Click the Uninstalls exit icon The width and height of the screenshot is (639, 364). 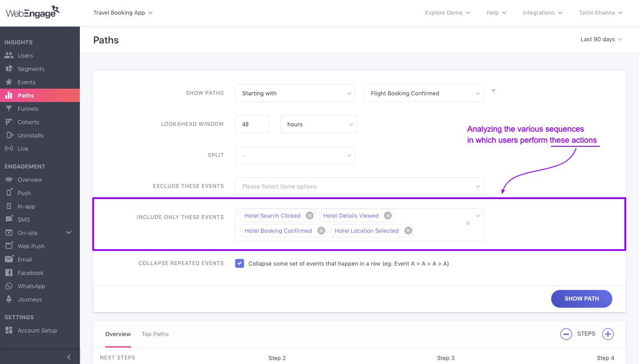9,135
